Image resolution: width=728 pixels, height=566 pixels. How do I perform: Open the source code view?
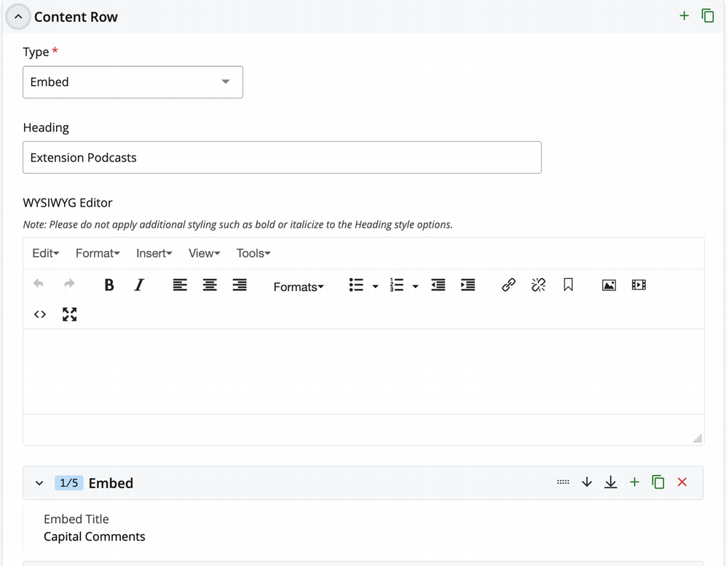40,314
